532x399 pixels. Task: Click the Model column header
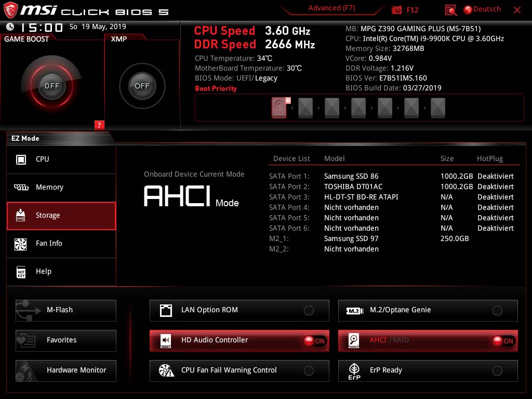pyautogui.click(x=334, y=159)
